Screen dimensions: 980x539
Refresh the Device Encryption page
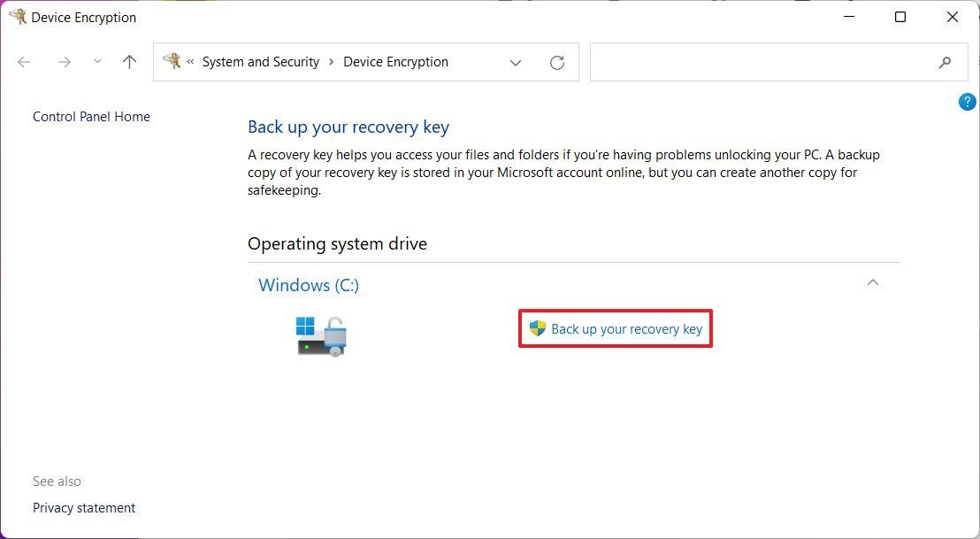557,62
